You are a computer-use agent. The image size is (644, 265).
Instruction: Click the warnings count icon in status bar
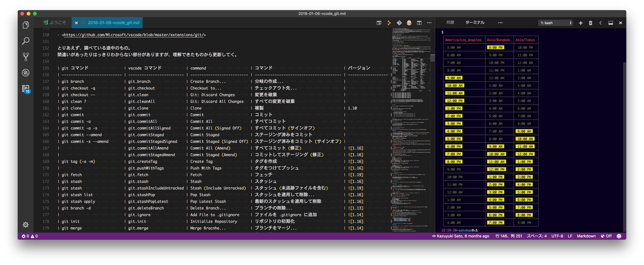point(34,236)
